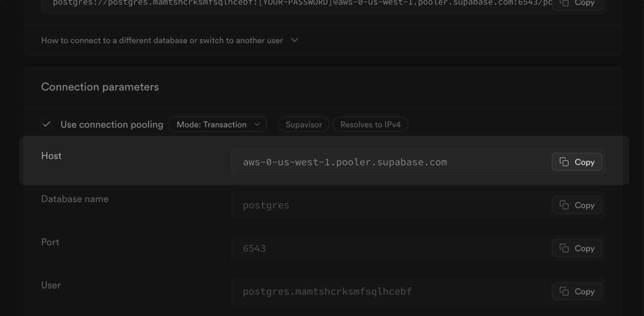Open the Mode: Transaction dropdown

pos(218,124)
